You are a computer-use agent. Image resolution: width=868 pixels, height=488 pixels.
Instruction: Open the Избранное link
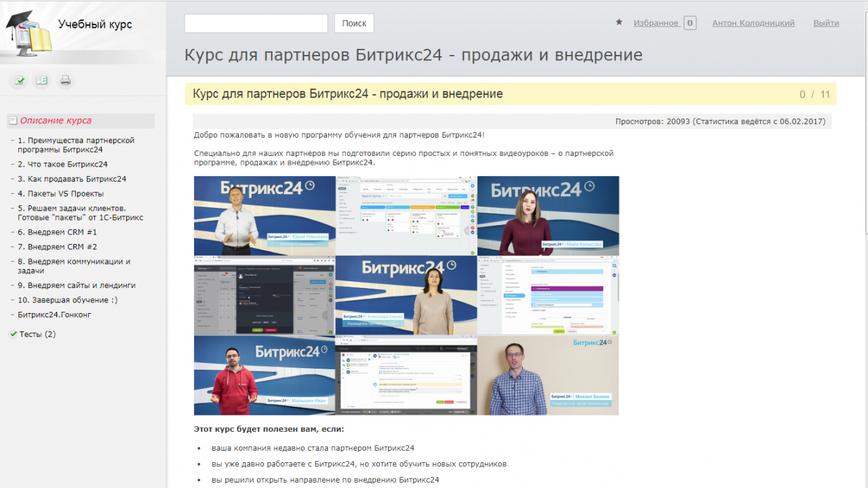656,23
